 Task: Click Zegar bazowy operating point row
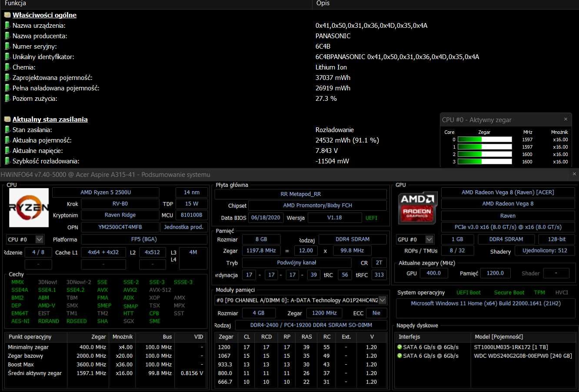pos(106,356)
